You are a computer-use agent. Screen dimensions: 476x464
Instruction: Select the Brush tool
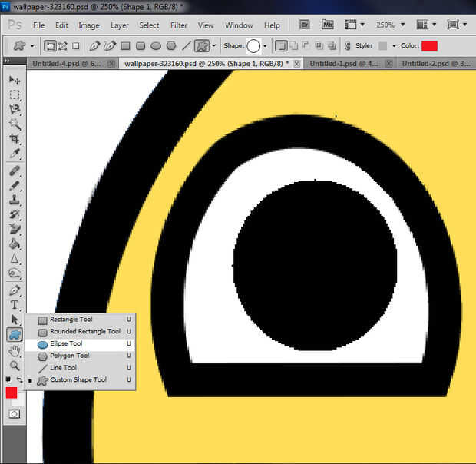[x=15, y=186]
